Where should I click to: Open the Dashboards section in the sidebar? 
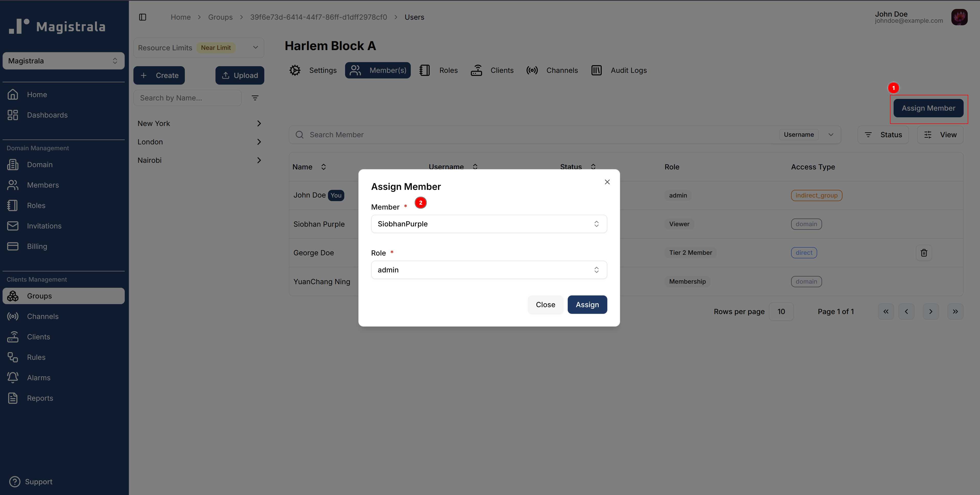tap(47, 114)
